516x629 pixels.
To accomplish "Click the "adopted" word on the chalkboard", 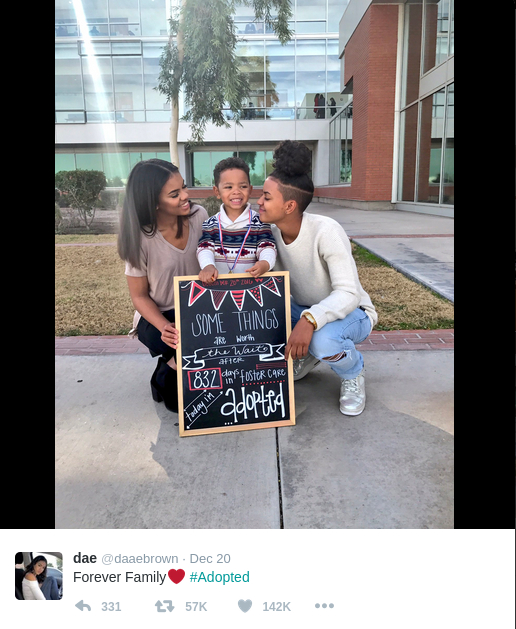I will [253, 403].
